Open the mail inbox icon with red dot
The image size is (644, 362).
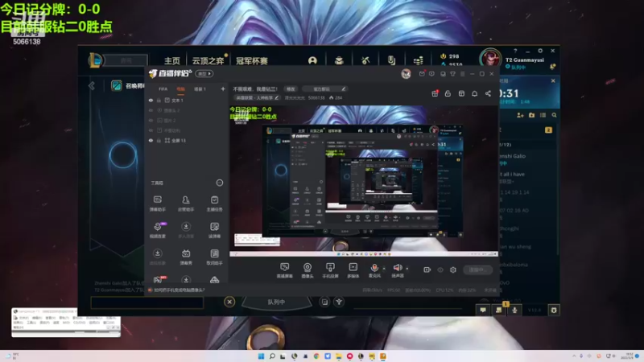point(422,74)
